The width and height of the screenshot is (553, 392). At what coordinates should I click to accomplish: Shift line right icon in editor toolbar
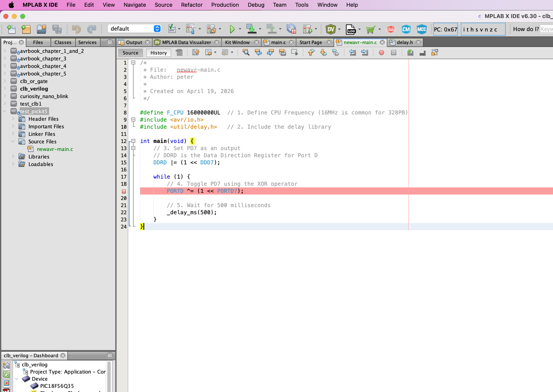click(x=365, y=52)
